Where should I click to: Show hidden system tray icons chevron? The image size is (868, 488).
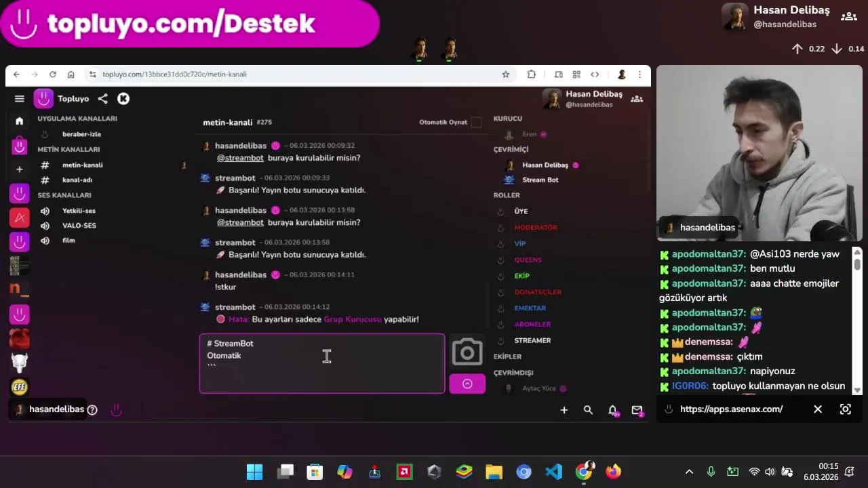[x=689, y=472]
